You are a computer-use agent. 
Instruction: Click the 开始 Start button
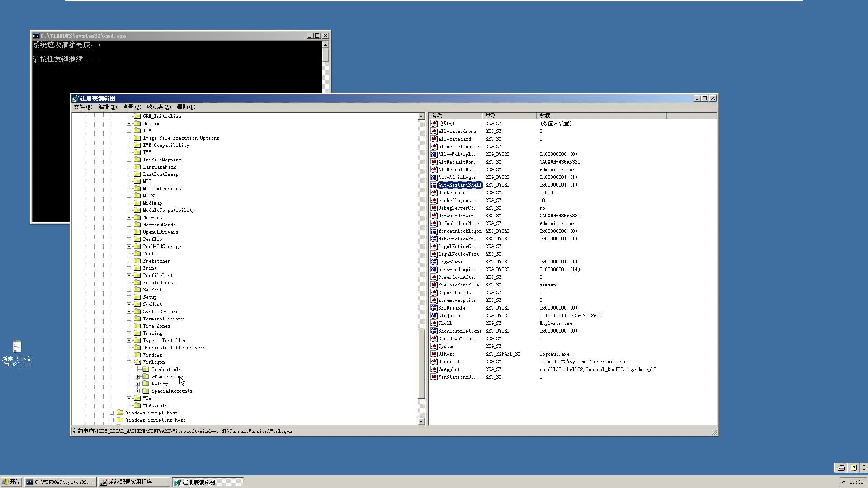[x=11, y=482]
